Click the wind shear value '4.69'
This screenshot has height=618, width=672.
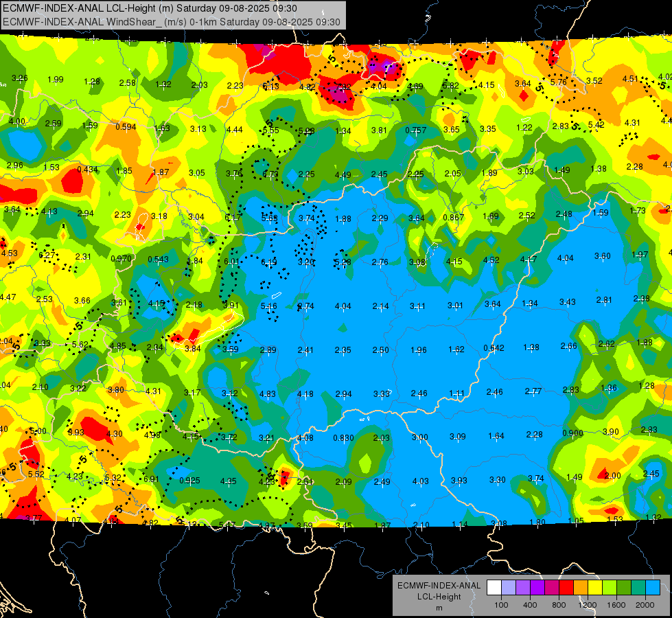415,87
